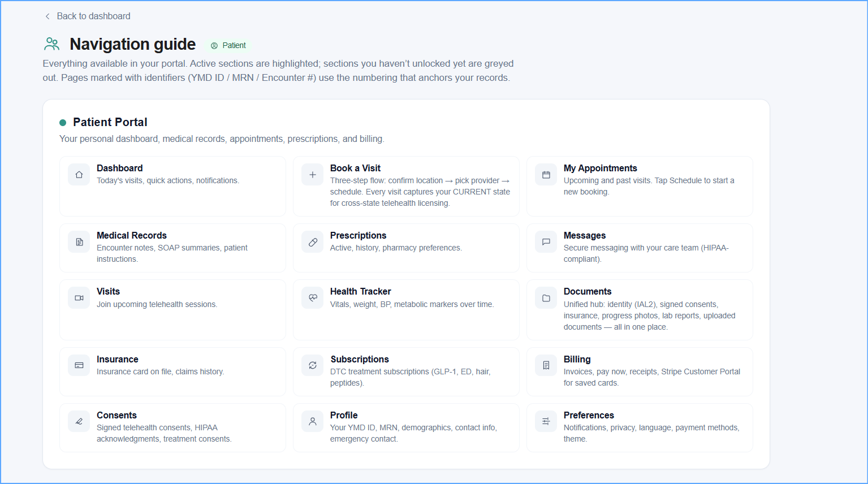The height and width of the screenshot is (484, 868).
Task: Click the Preferences sliders icon
Action: 546,421
